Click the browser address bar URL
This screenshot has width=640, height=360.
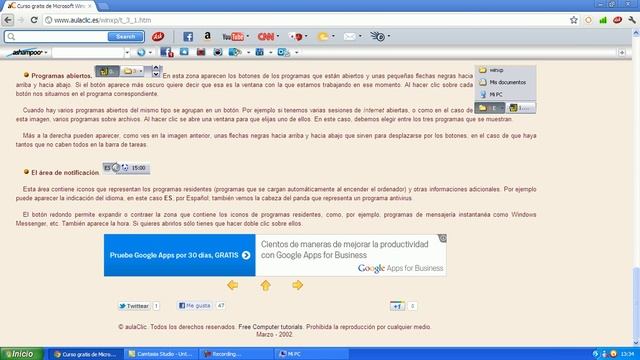(x=102, y=20)
